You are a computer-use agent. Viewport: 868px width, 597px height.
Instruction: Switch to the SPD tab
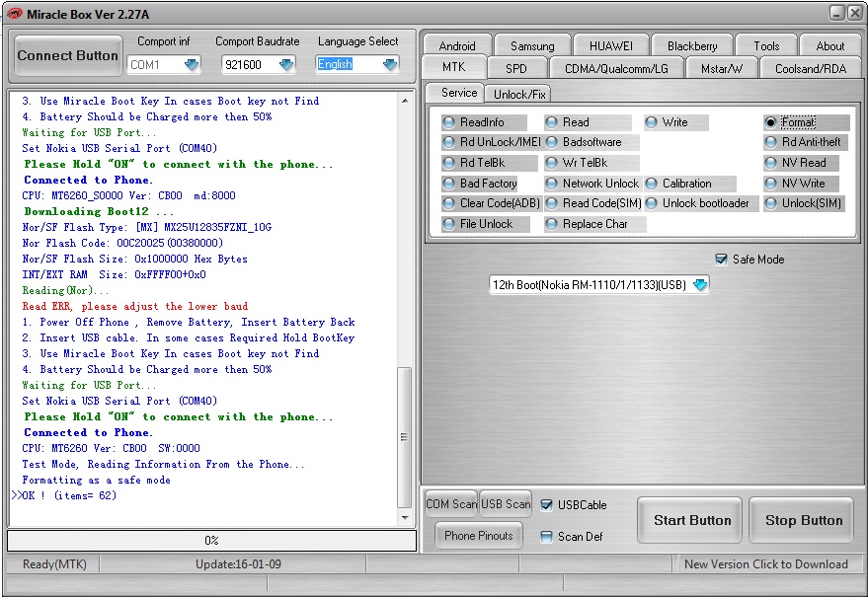pyautogui.click(x=515, y=69)
